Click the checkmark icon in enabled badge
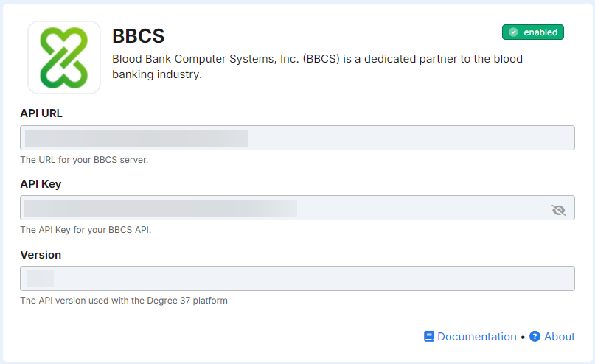This screenshot has width=595, height=364. coord(513,32)
